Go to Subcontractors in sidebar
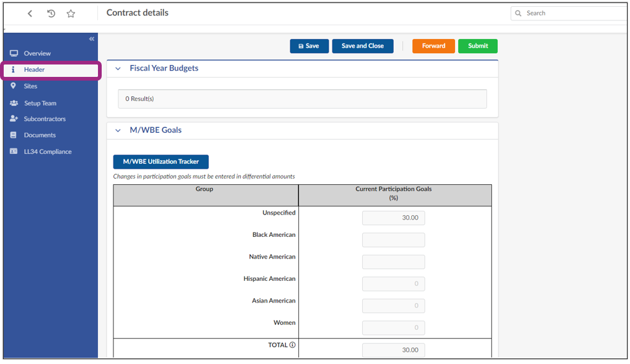Viewport: 630px width, 364px height. click(x=45, y=119)
